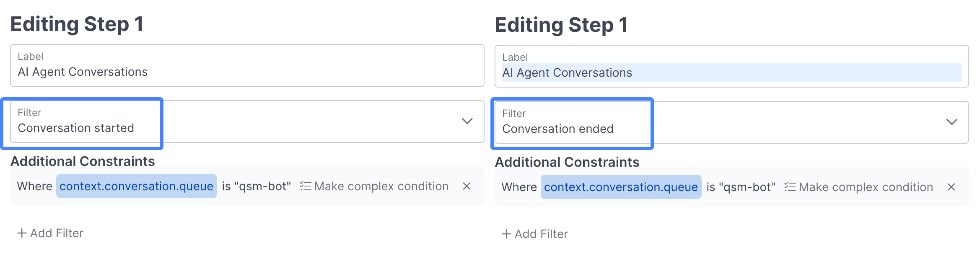The width and height of the screenshot is (980, 259).
Task: Expand the chevron on the Conversation started filter
Action: (467, 121)
